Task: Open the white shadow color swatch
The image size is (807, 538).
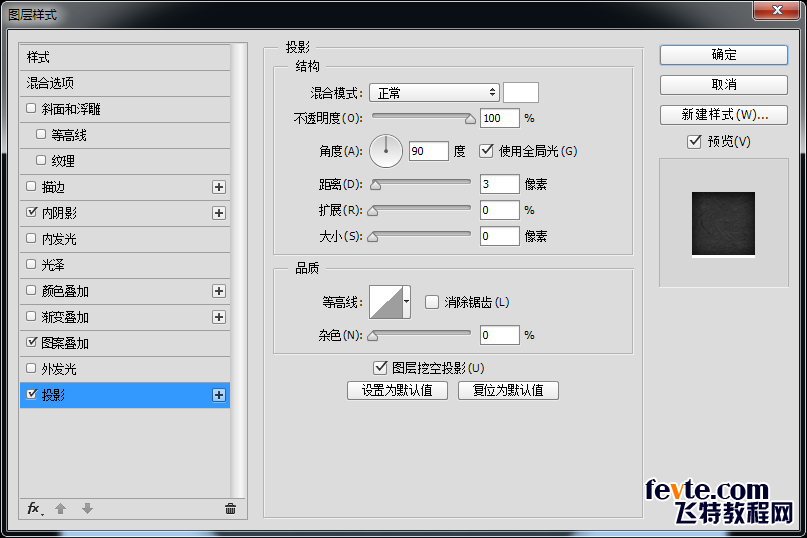Action: [521, 93]
